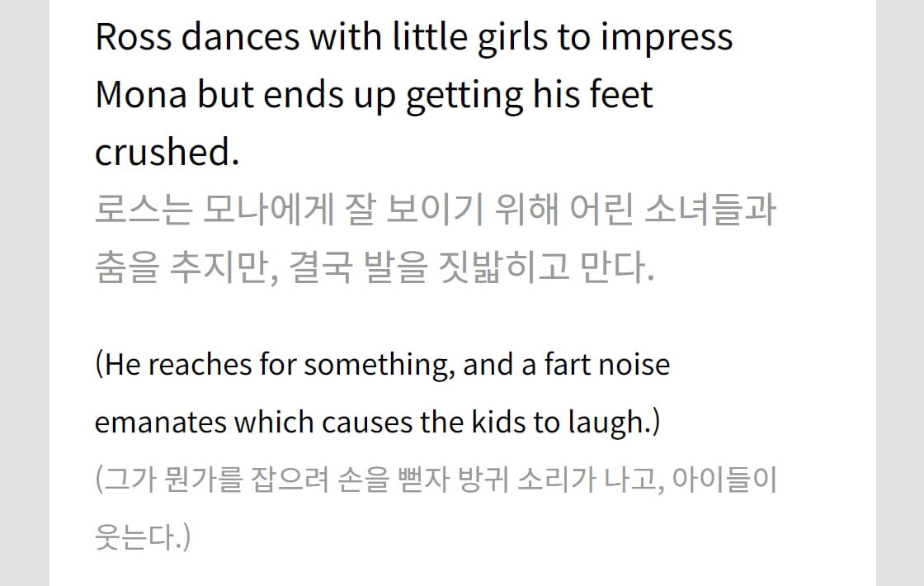Click the Korean word "소녀들과"
Image resolution: width=924 pixels, height=586 pixels.
point(710,210)
